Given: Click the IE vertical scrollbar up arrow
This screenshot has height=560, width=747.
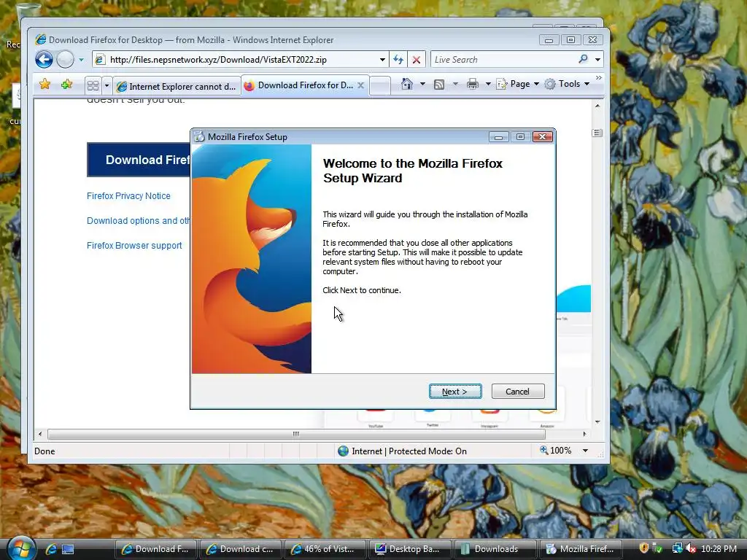Looking at the screenshot, I should point(597,106).
